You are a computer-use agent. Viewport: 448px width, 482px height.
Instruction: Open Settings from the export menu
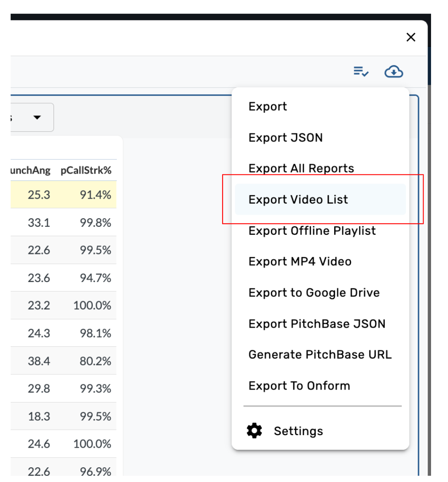pyautogui.click(x=298, y=431)
